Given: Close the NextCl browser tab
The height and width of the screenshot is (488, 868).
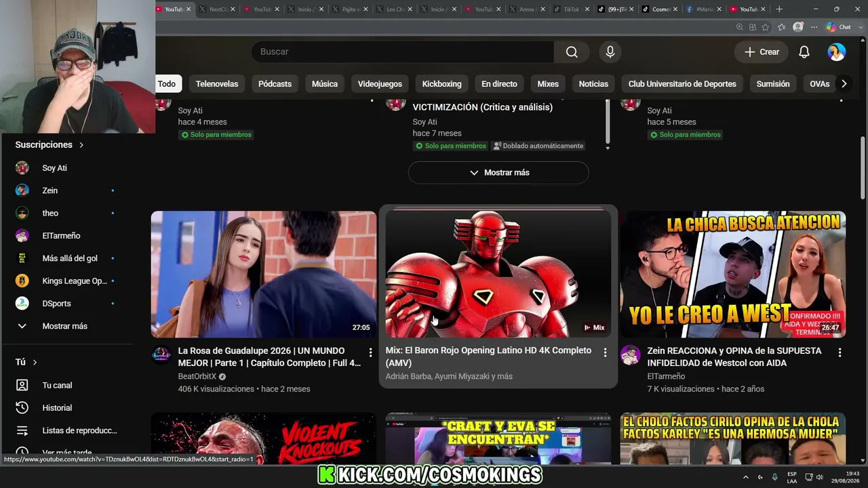Looking at the screenshot, I should (x=233, y=9).
